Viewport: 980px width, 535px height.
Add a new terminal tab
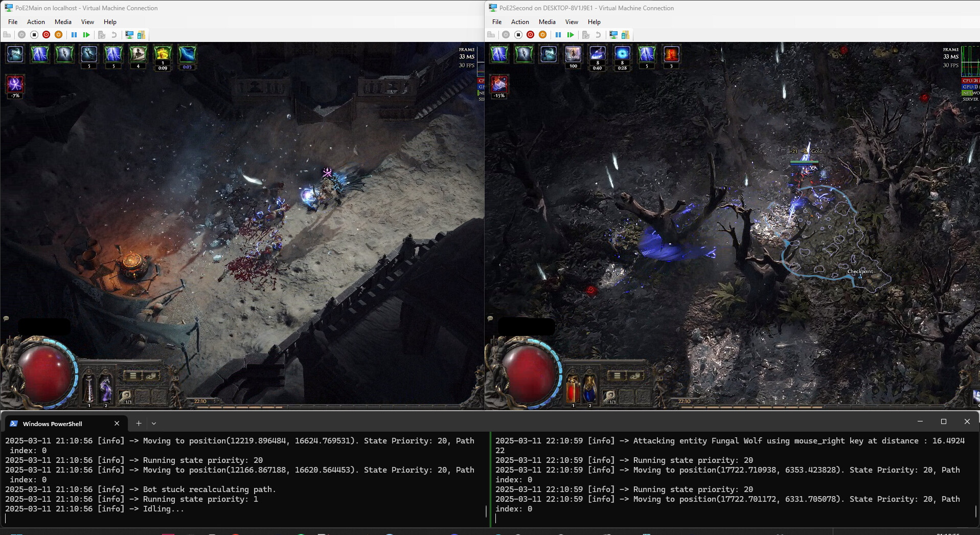[139, 423]
